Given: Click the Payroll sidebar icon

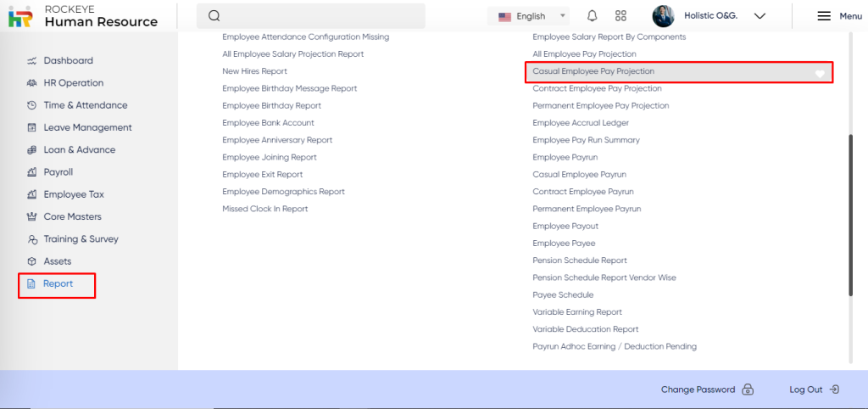Looking at the screenshot, I should tap(32, 171).
